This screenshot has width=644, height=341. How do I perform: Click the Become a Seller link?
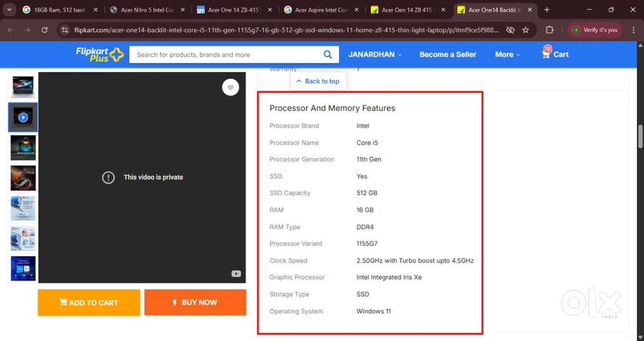pos(448,55)
